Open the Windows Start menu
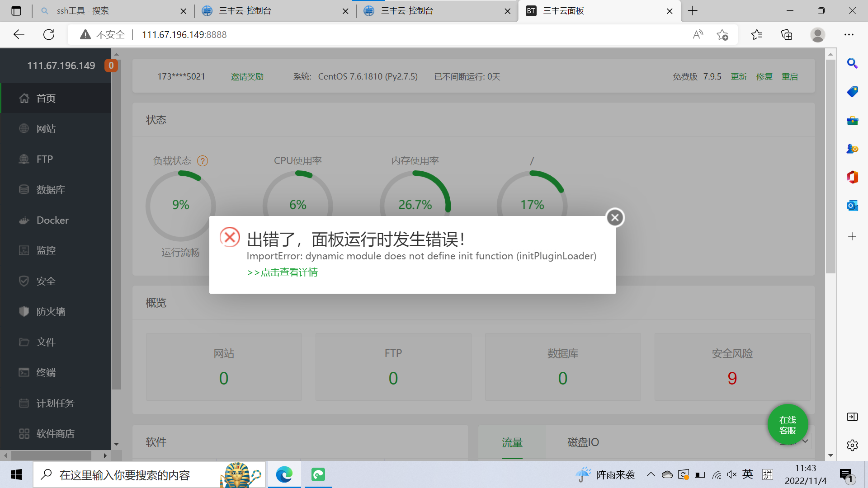Viewport: 868px width, 488px height. click(x=16, y=474)
